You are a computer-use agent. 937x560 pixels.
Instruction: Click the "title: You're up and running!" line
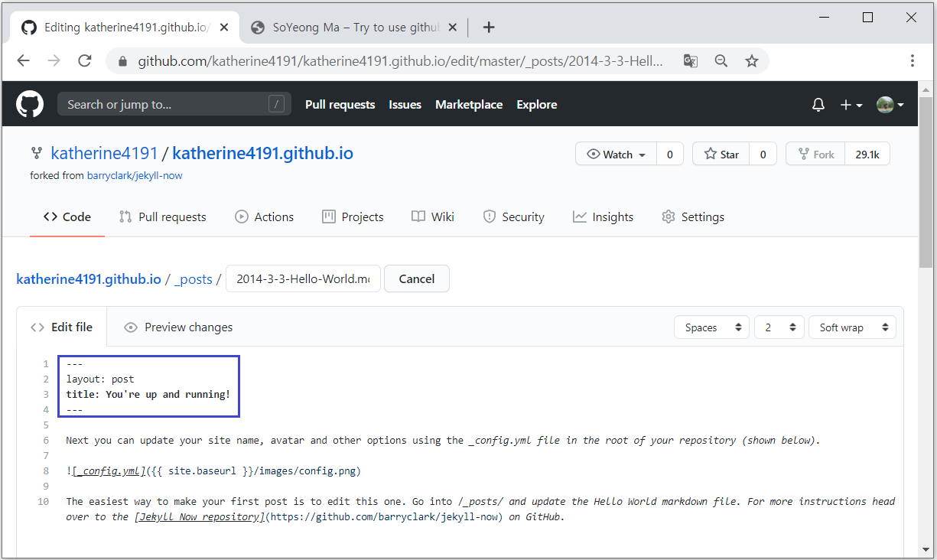point(148,394)
